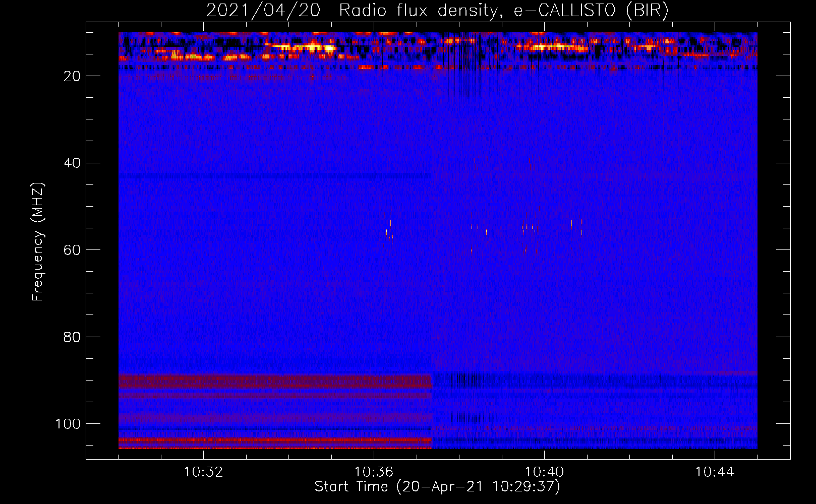
Task: Select the '60' frequency axis label
Action: tap(72, 250)
